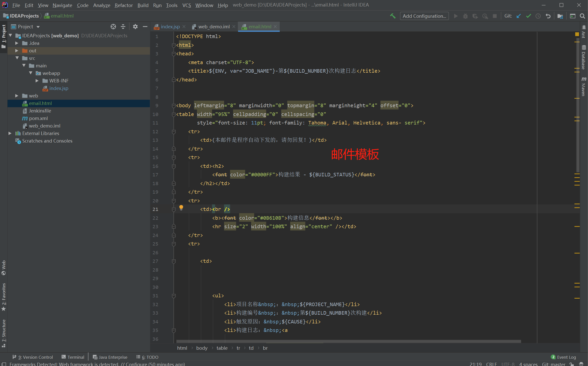The width and height of the screenshot is (588, 366).
Task: Click Run with Coverage icon
Action: pyautogui.click(x=475, y=16)
